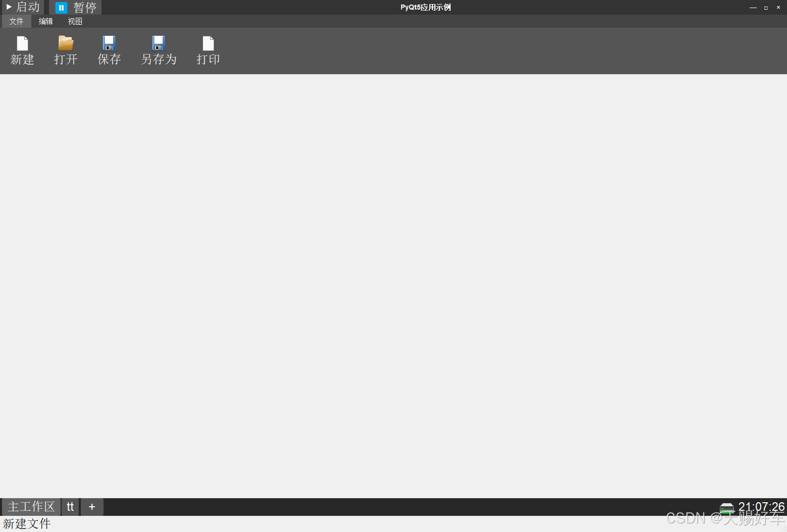Image resolution: width=787 pixels, height=532 pixels.
Task: Open the 文件 menu
Action: point(17,21)
